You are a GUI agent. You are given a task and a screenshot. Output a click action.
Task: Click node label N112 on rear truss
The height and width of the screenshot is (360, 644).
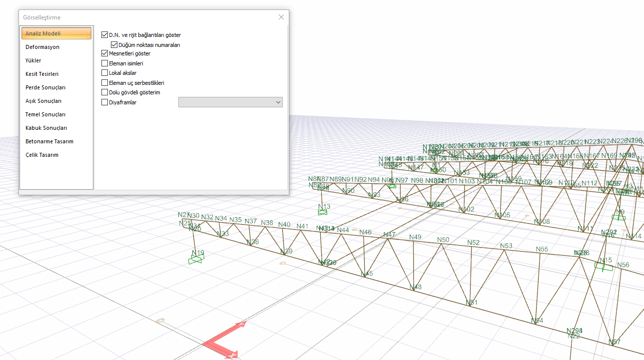590,183
